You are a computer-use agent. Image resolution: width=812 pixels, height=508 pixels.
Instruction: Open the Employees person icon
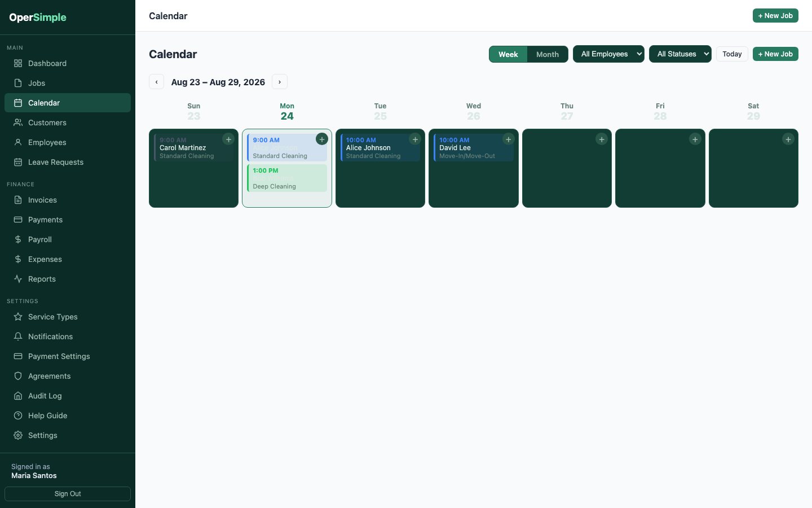[18, 142]
